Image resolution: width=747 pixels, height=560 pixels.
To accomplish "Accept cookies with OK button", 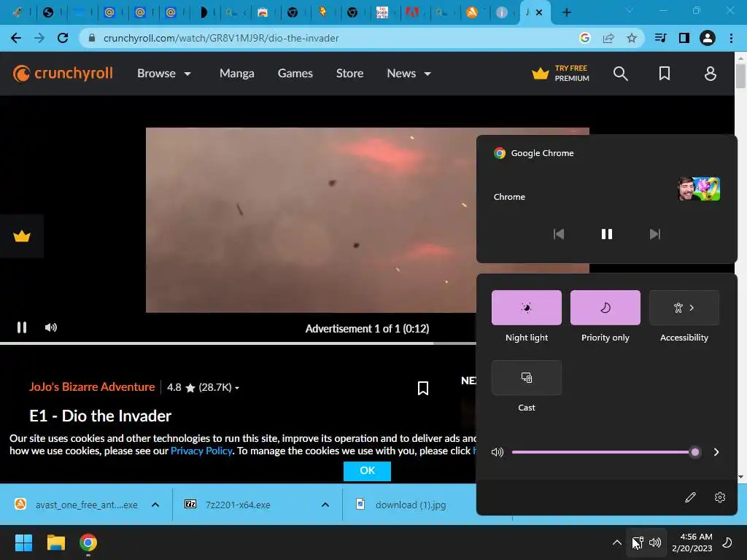I will coord(367,470).
